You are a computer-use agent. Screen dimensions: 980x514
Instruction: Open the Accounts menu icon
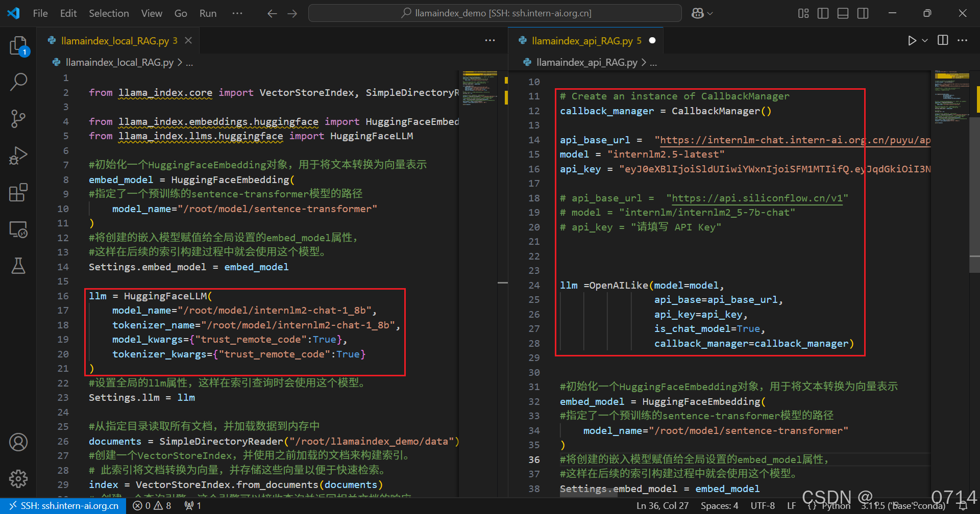pyautogui.click(x=18, y=442)
